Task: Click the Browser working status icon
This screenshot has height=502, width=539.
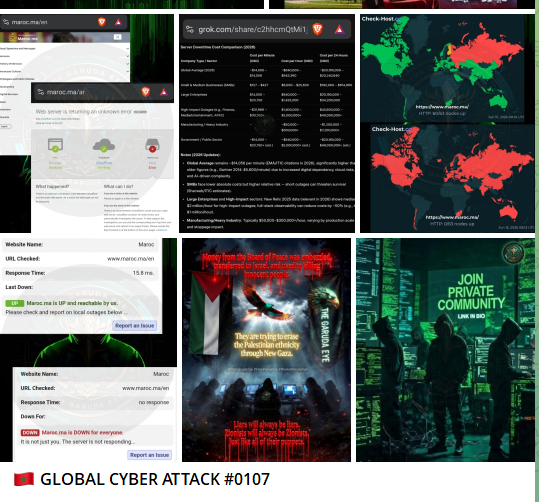Action: [x=55, y=145]
